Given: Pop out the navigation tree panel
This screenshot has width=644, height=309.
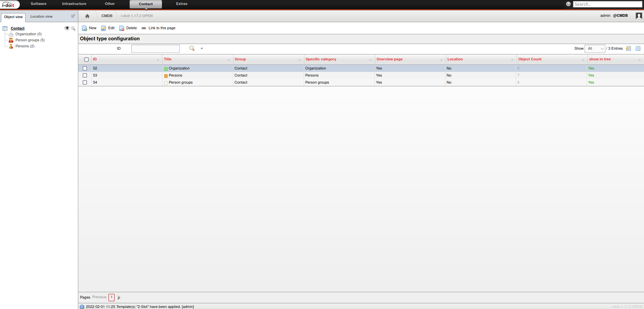Looking at the screenshot, I should [x=73, y=16].
